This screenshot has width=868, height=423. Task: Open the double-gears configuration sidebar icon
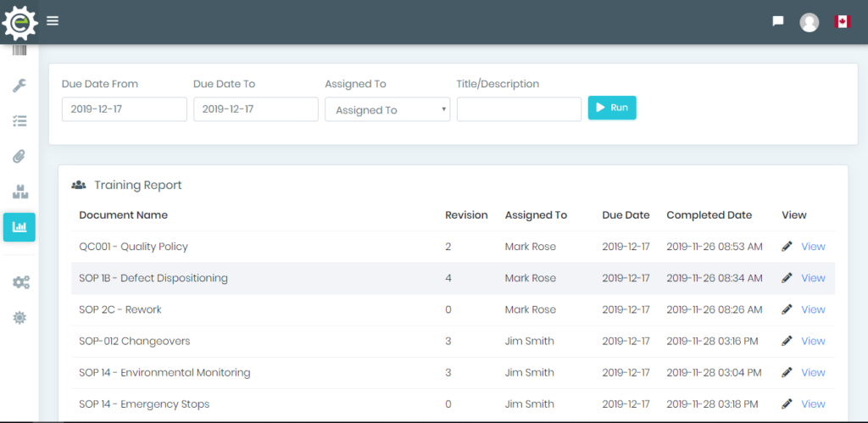(x=21, y=282)
